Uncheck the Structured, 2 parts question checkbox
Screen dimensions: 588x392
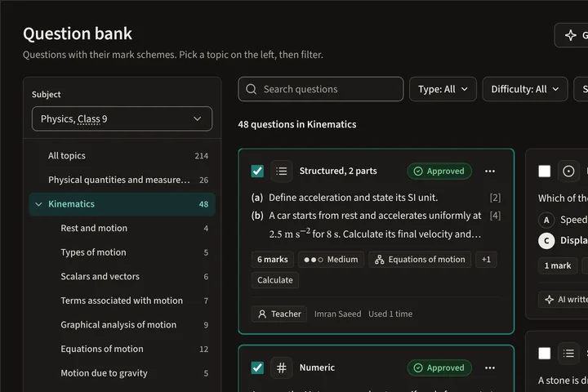point(257,171)
